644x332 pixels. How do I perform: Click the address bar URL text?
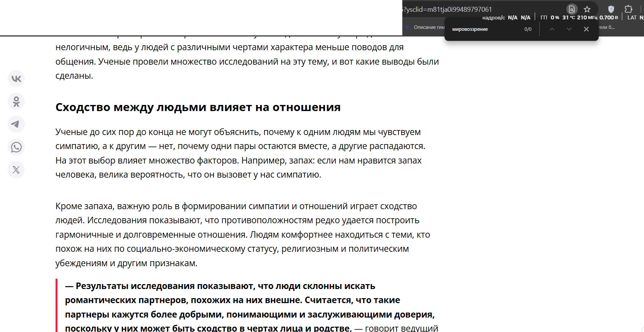click(448, 10)
